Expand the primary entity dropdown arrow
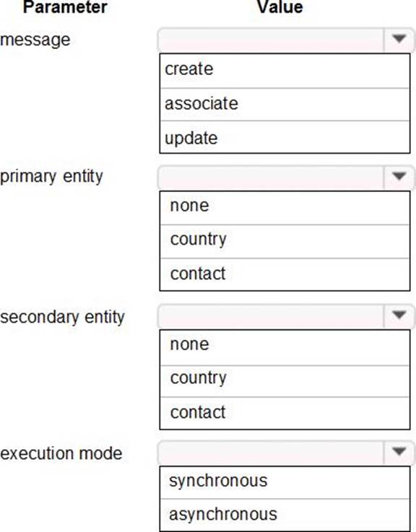The width and height of the screenshot is (416, 532). coord(399,176)
